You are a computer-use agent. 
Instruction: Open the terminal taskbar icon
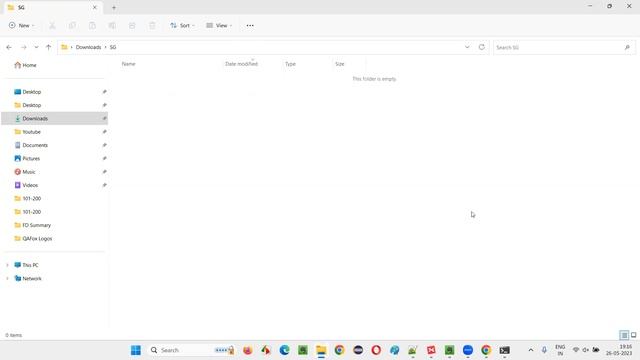[505, 350]
